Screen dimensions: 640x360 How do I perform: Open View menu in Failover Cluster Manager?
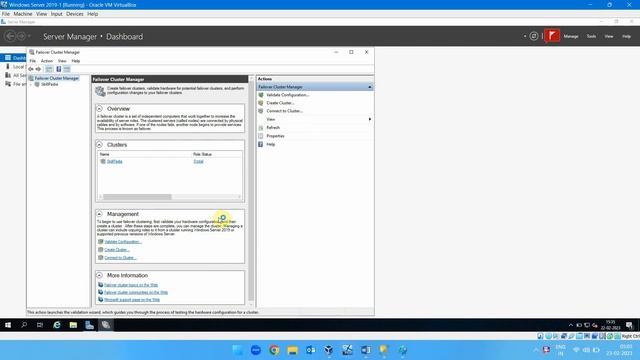click(62, 61)
